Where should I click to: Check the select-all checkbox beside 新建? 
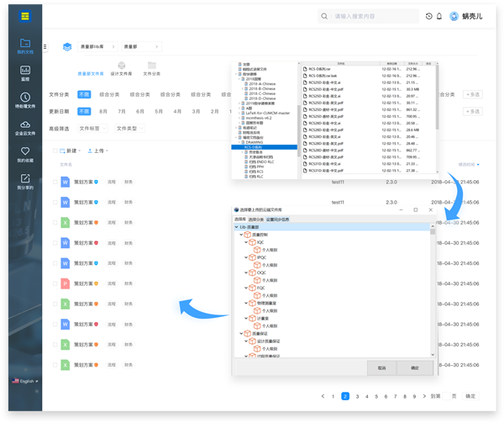coord(55,151)
